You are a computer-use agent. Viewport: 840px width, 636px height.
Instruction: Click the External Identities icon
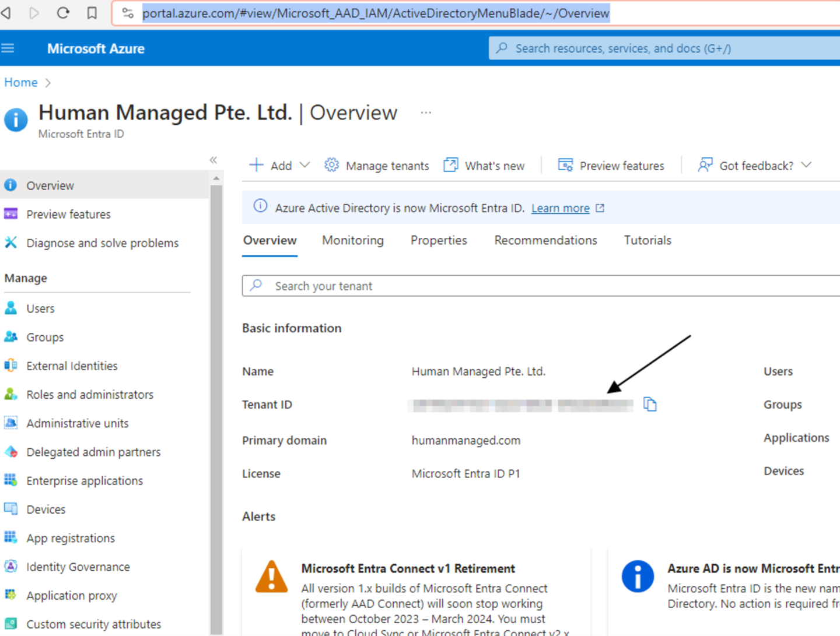[10, 366]
